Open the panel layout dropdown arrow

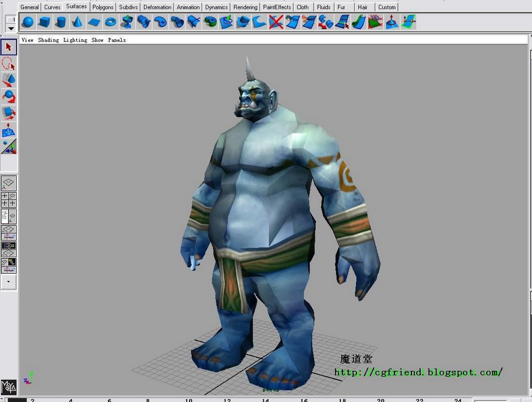point(8,282)
